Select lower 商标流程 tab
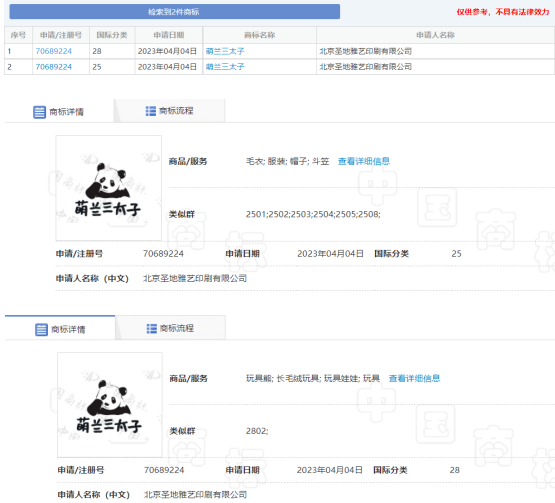The image size is (555, 503). pos(170,328)
